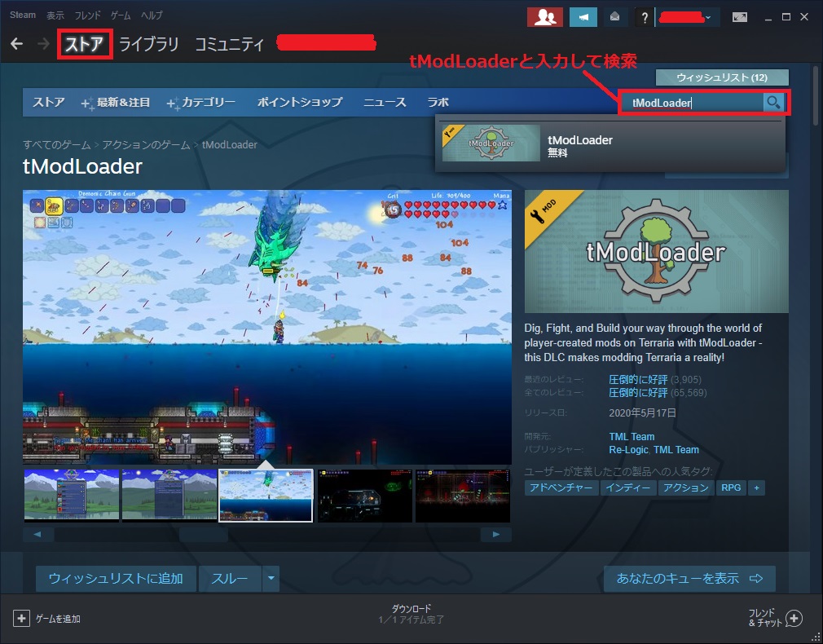Viewport: 823px width, 644px height.
Task: Select the RPG tag
Action: click(731, 487)
